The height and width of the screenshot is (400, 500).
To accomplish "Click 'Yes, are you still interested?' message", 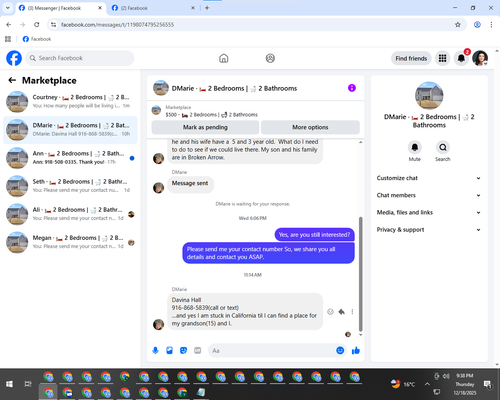I will click(314, 235).
